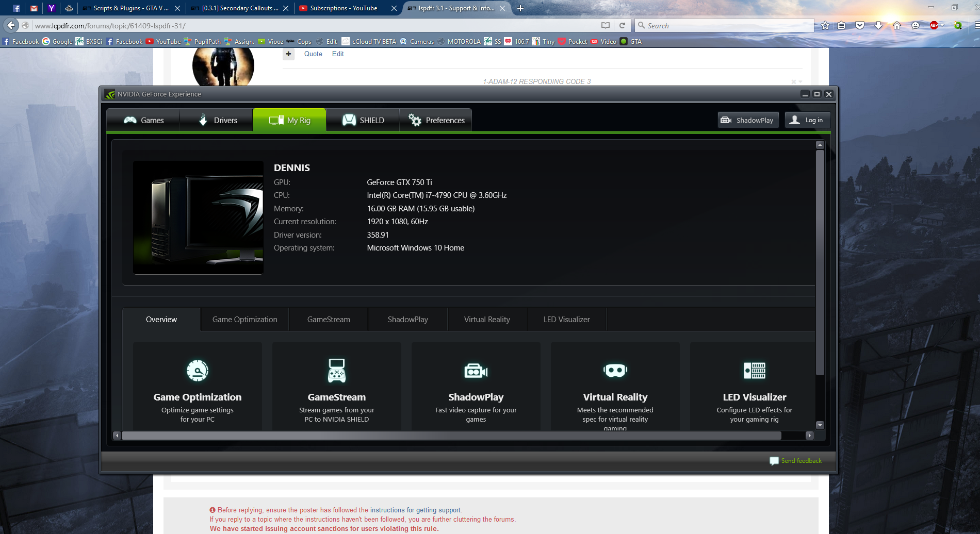The height and width of the screenshot is (534, 980).
Task: Open the SHIELD tab
Action: coord(363,120)
